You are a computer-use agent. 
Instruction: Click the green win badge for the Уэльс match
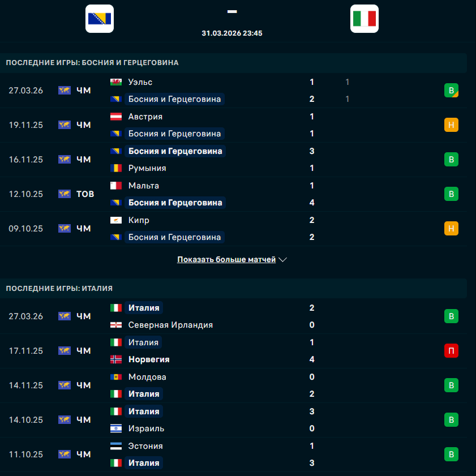(x=451, y=91)
